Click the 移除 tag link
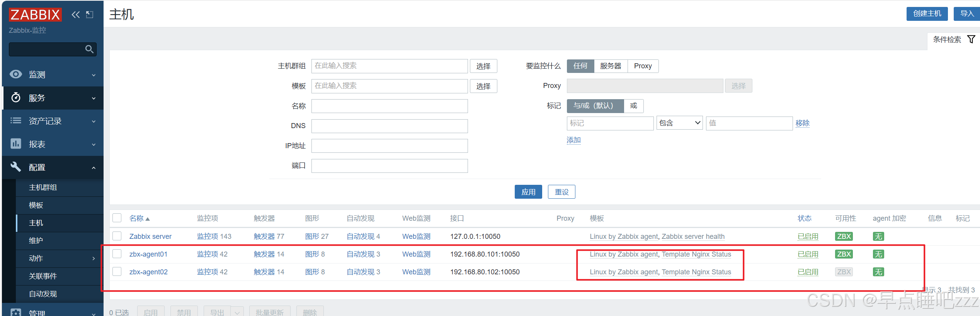 click(803, 123)
